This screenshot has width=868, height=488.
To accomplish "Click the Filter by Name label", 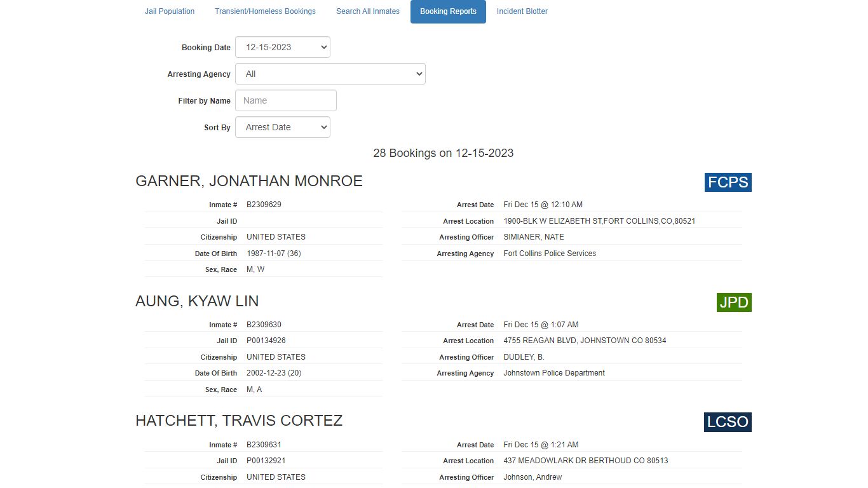I will coord(204,101).
